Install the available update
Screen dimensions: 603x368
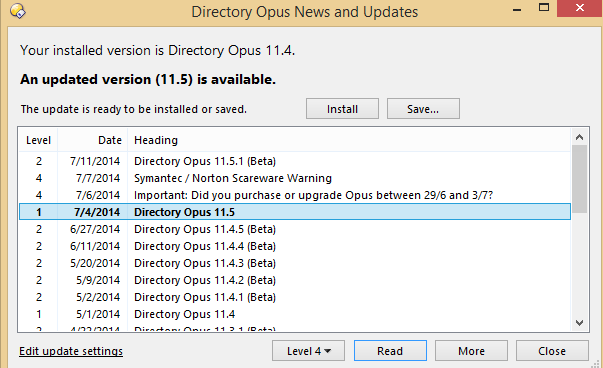[x=342, y=109]
